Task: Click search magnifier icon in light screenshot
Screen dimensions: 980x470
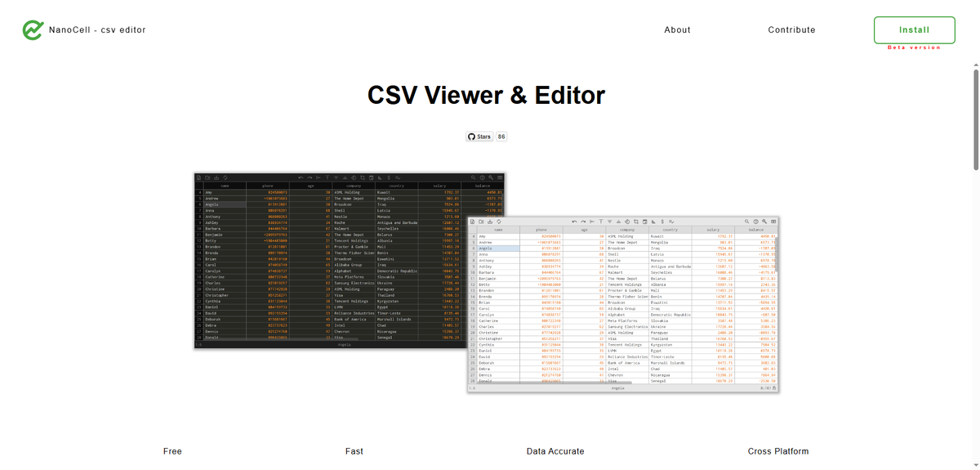Action: coord(746,222)
